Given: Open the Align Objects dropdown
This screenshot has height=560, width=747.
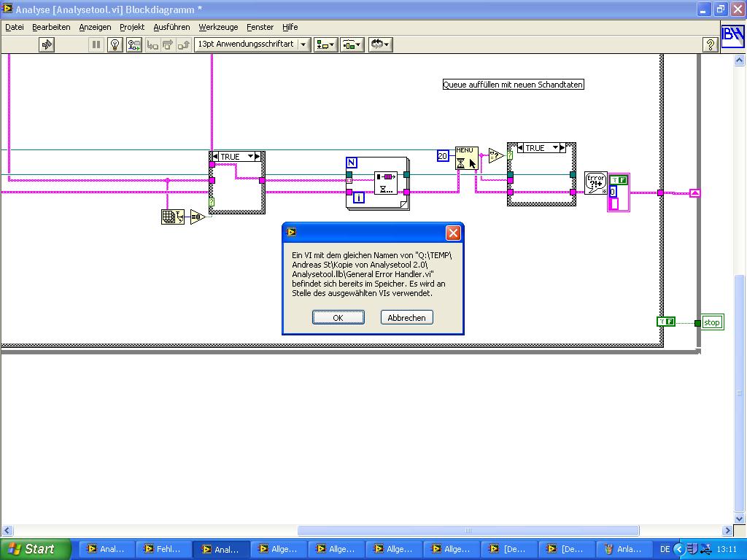Looking at the screenshot, I should click(x=326, y=44).
